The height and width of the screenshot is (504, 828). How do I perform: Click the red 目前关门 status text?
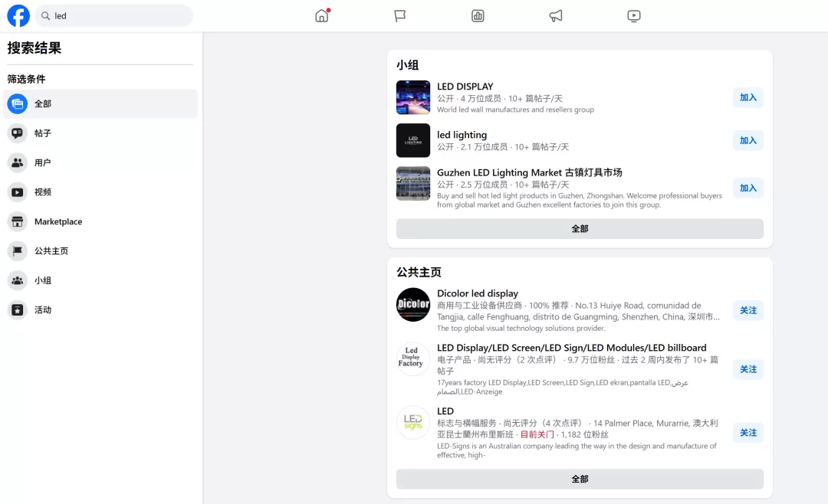537,434
